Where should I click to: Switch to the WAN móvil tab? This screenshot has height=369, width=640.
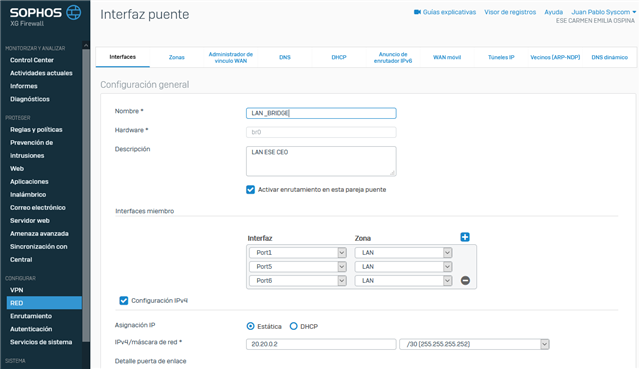pos(447,58)
